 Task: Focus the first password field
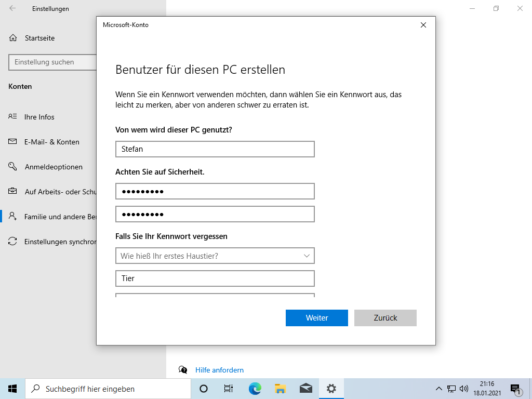[x=215, y=191]
